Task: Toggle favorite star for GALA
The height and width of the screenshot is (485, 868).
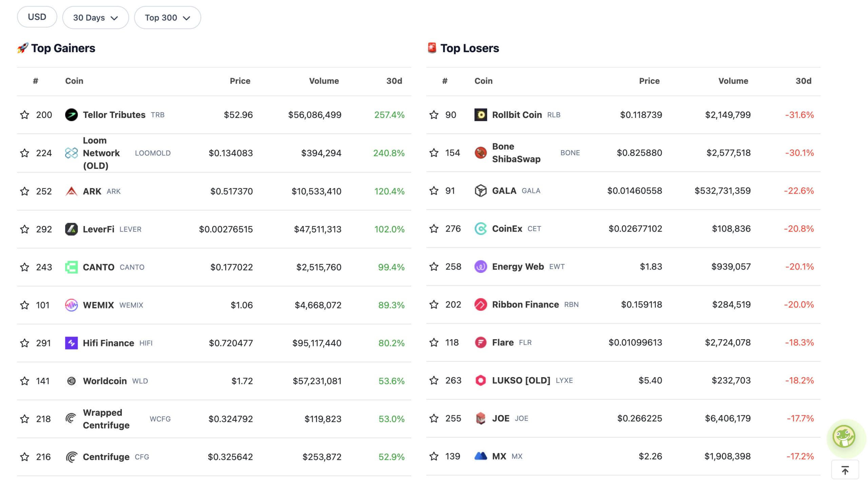Action: point(434,191)
